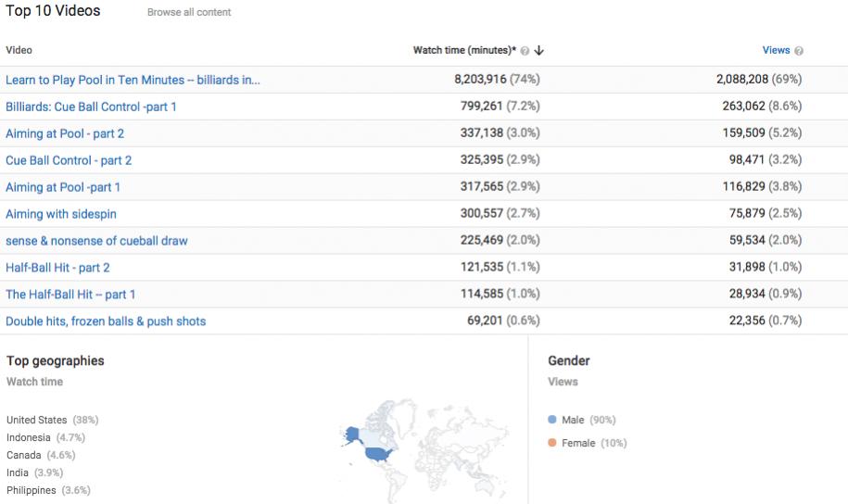Viewport: 848px width, 504px height.
Task: Select the 'Aiming at Pool - part 2' video
Action: click(x=65, y=133)
